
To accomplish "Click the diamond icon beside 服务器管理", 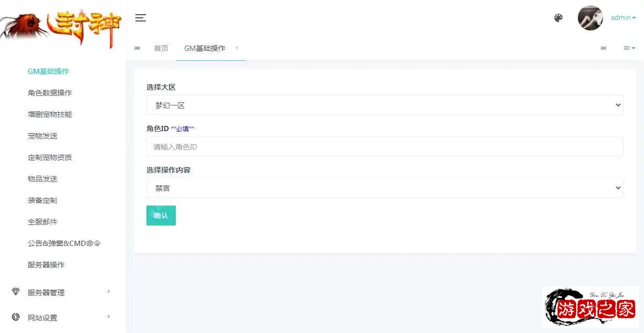I will click(16, 292).
